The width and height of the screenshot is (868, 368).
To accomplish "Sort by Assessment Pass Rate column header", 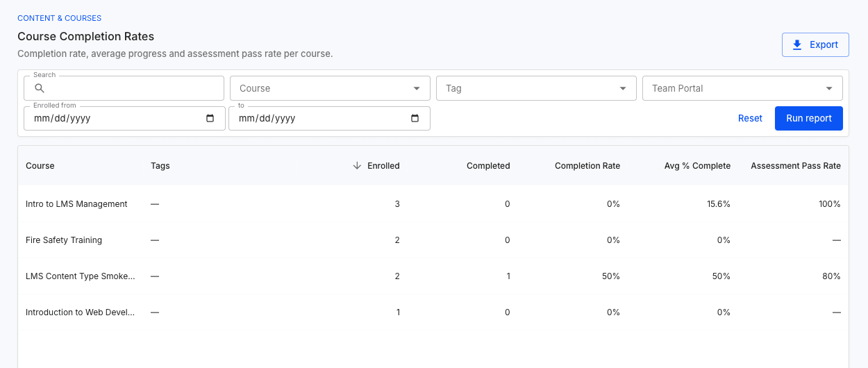I will tap(796, 165).
